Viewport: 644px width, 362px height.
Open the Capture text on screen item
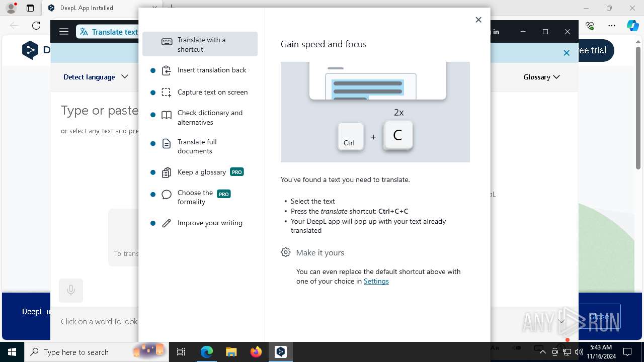pos(200,92)
